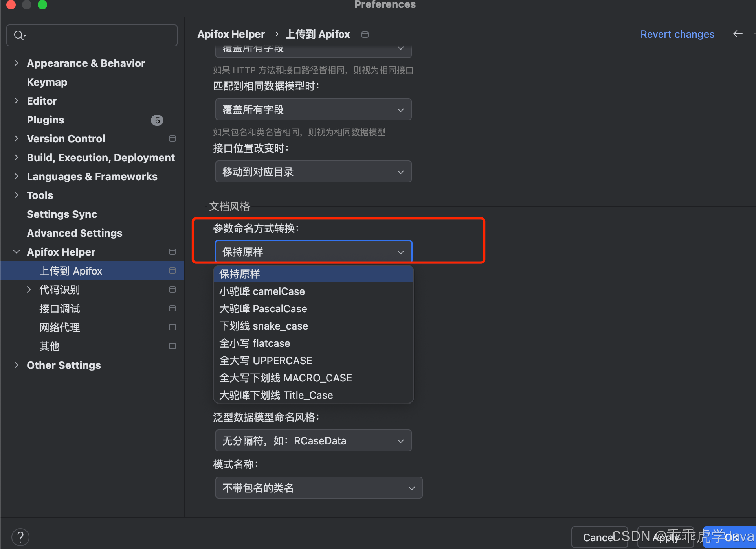
Task: Pick 全大写下划线 MACRO_CASE option
Action: (286, 378)
